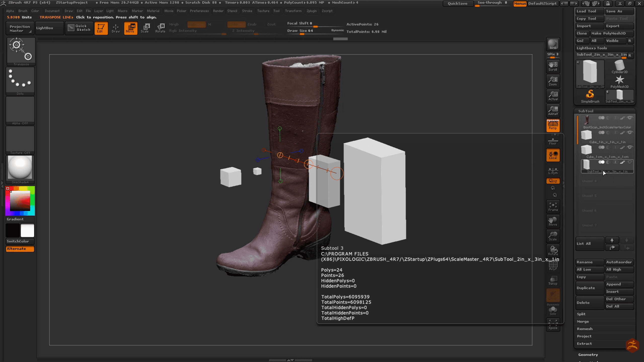Activate Draw mode button
Viewport: 644px width, 362px height.
tap(116, 28)
